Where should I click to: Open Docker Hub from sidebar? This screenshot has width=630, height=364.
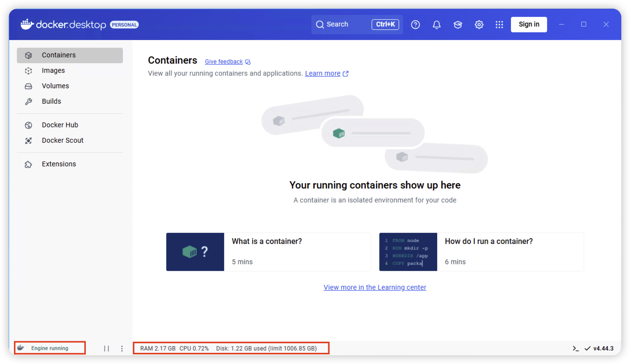pyautogui.click(x=70, y=125)
